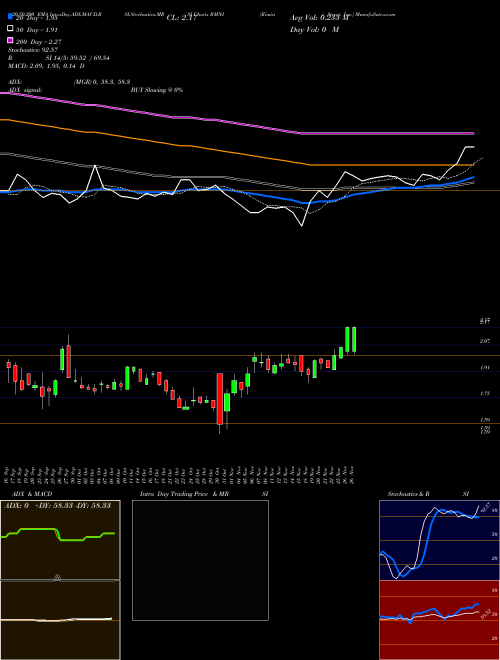Click the 'MACD: 2.09, 1.95, 0.14 D' line
Screen dimensions: 500x660
click(x=46, y=66)
